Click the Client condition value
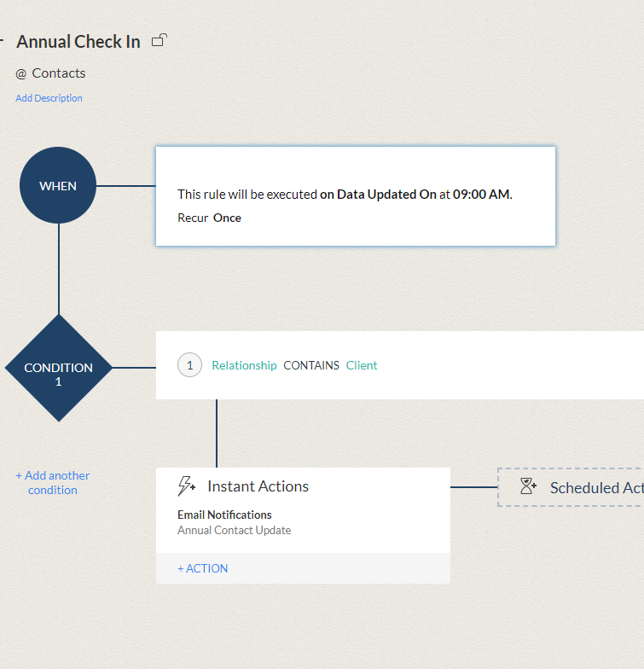The image size is (644, 669). point(362,365)
